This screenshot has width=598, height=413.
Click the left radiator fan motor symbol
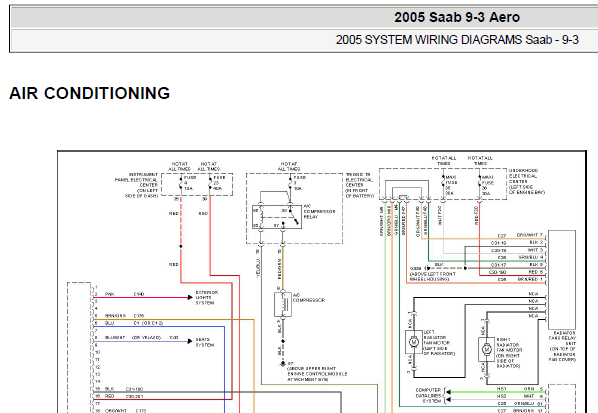click(414, 342)
